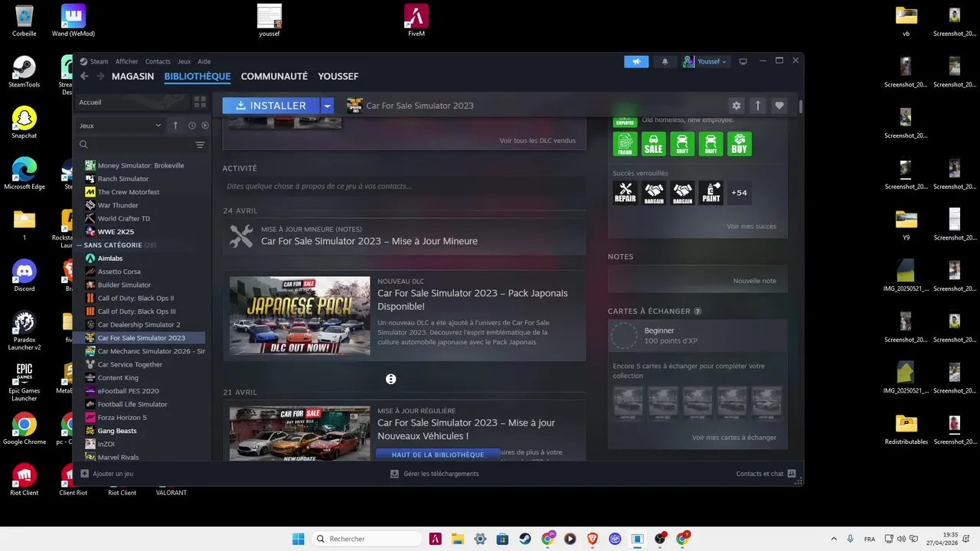This screenshot has height=551, width=980.
Task: Click the green FRAUD achievement icon
Action: (626, 144)
